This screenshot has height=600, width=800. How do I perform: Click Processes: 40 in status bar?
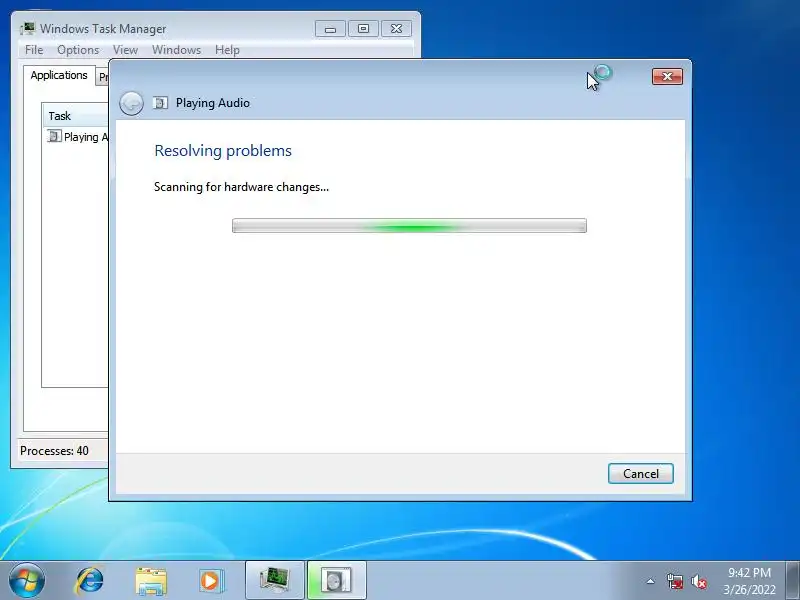tap(54, 451)
